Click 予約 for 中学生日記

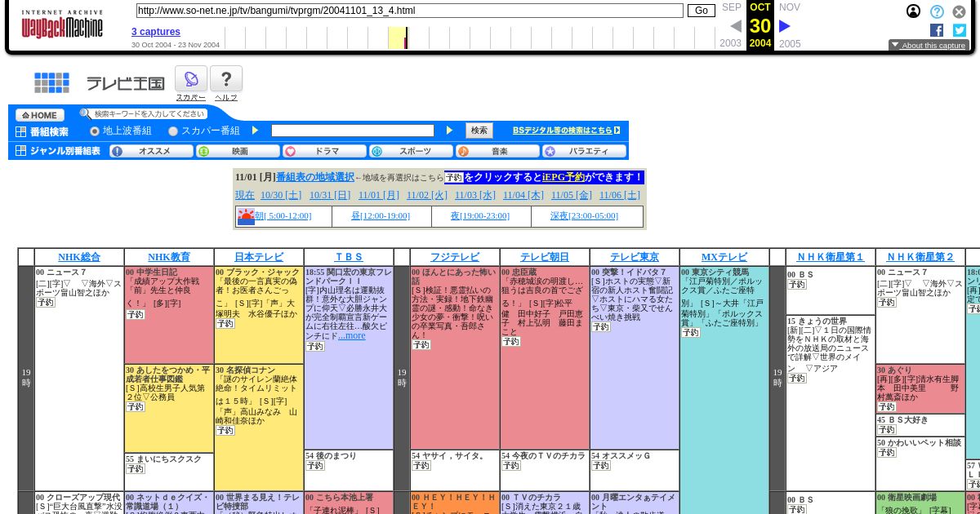[136, 314]
